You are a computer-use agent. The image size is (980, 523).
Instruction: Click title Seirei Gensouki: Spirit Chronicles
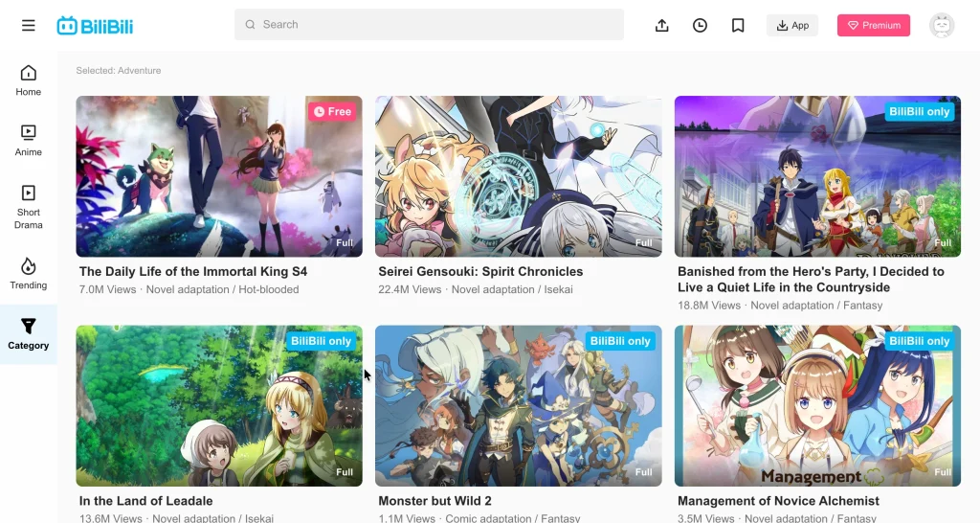pyautogui.click(x=480, y=271)
